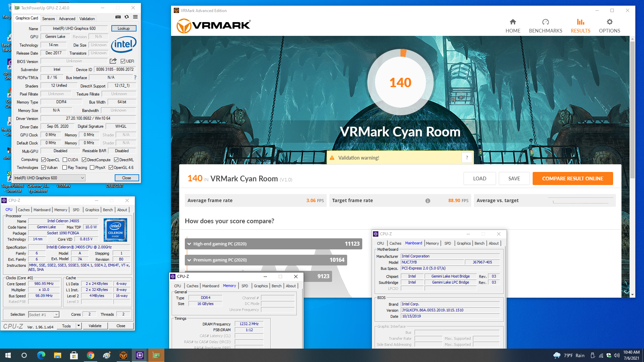Click the 140 score ring gauge
Viewport: 644px width, 362px height.
coord(400,82)
